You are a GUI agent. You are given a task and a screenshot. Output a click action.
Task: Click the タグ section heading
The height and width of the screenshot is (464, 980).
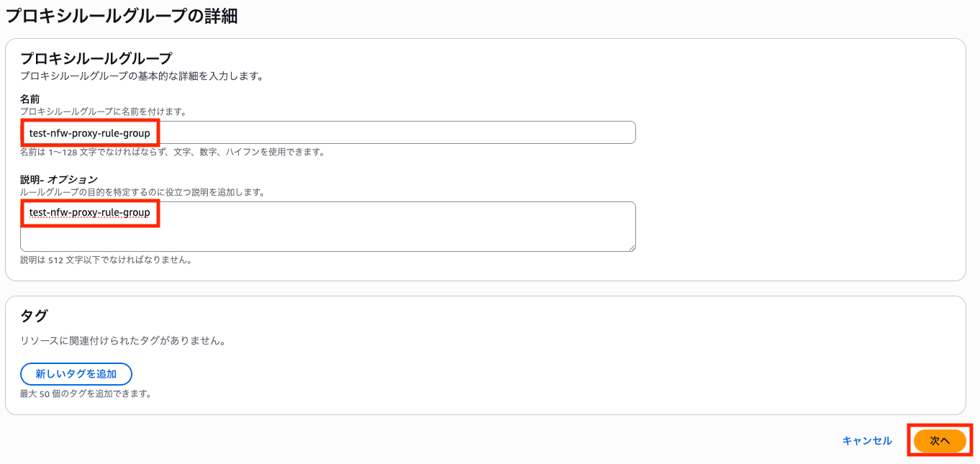(34, 315)
